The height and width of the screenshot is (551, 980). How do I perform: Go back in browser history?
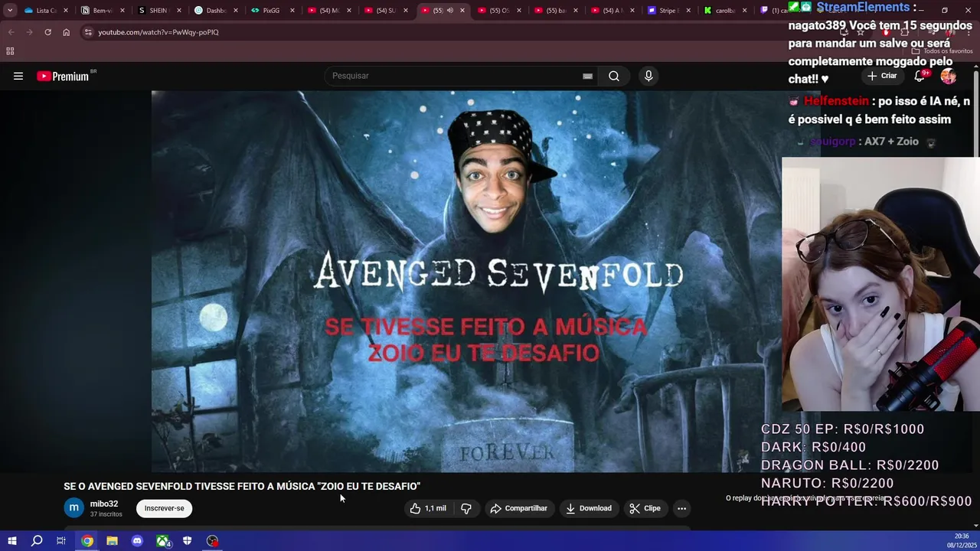click(11, 32)
